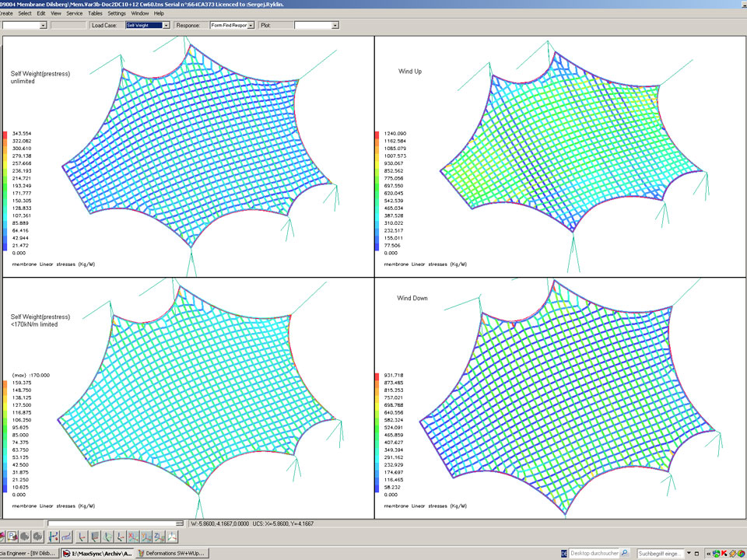Click the desktop search magnifier icon
Image resolution: width=747 pixels, height=560 pixels.
[x=624, y=553]
